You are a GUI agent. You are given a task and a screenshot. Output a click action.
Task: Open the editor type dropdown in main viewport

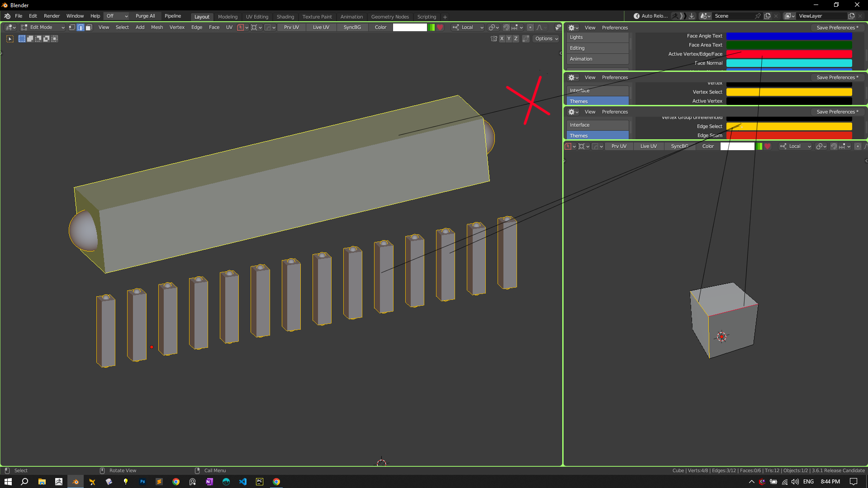[x=10, y=28]
